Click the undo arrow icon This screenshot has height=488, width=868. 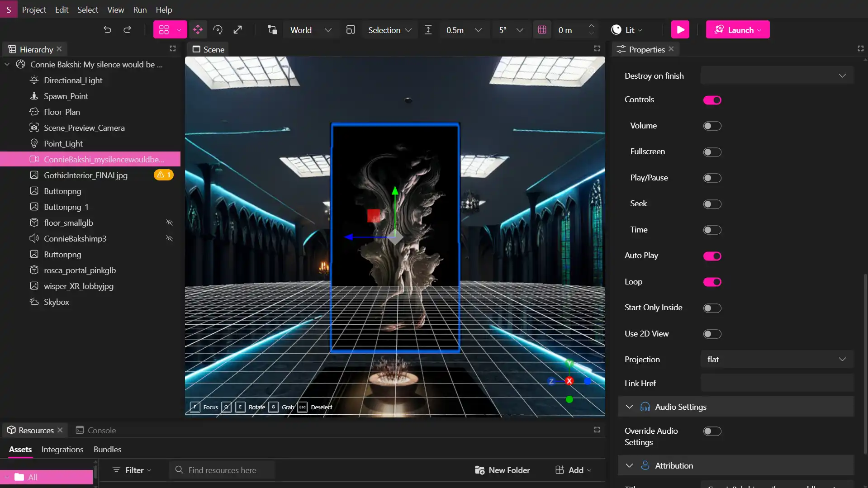pos(107,30)
